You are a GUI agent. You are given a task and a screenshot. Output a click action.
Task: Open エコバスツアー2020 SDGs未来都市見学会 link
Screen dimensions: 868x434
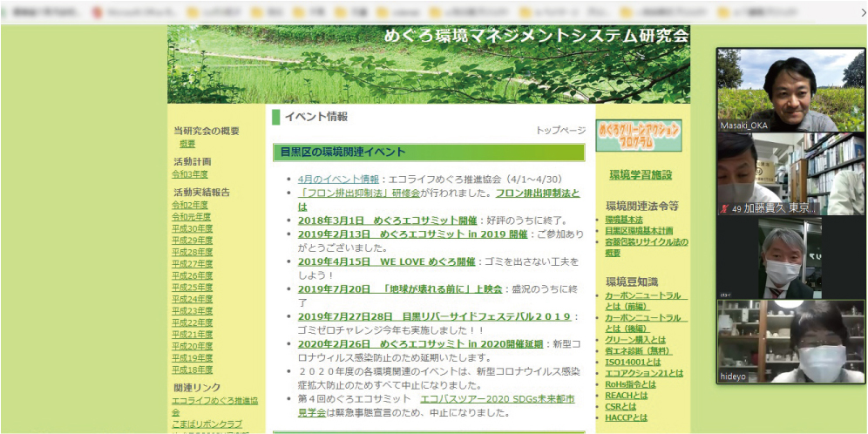(x=437, y=406)
